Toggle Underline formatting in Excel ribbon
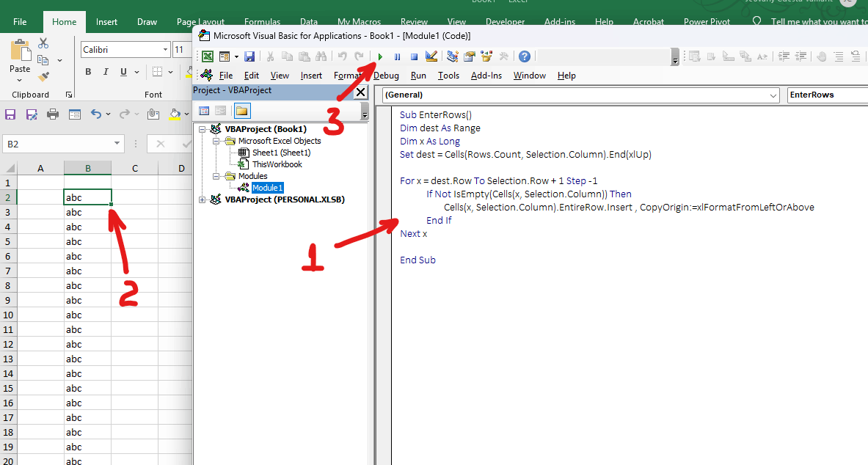Viewport: 868px width, 465px height. click(123, 72)
